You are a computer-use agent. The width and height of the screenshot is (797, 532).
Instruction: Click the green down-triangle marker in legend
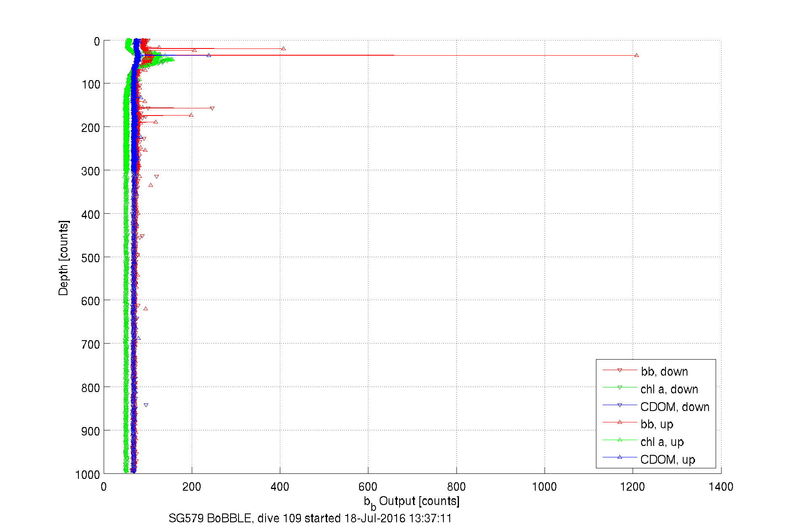click(620, 387)
